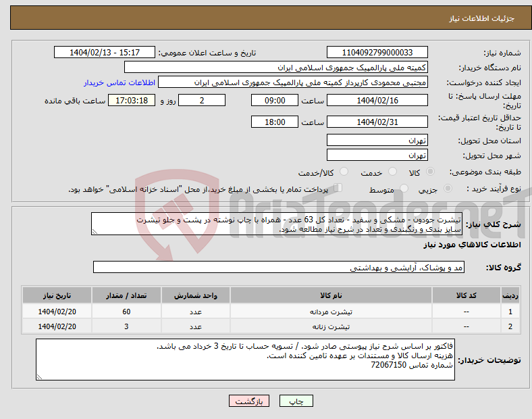532x419 pixels.
Task: Open the اطلاعات تماس خریدار link
Action: click(119, 82)
